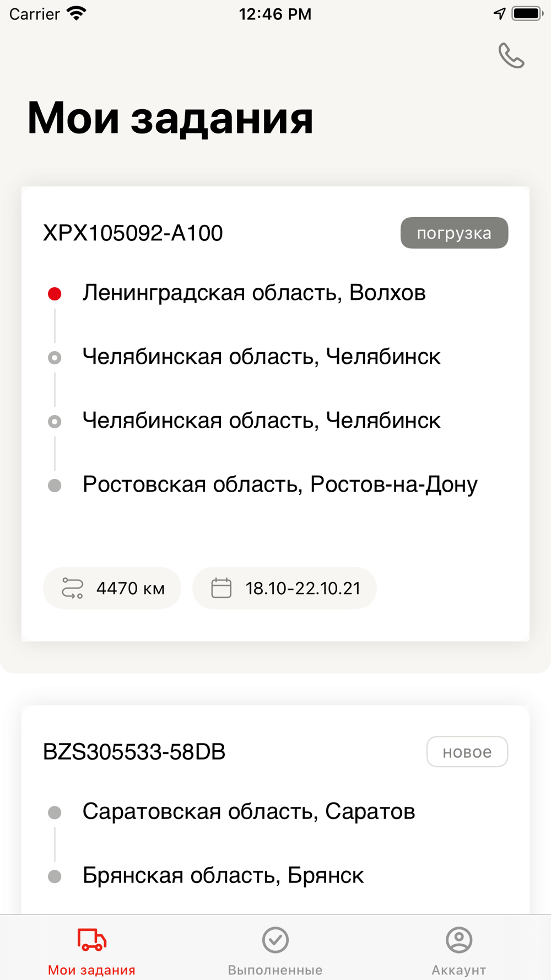Click the route distance icon
This screenshot has width=551, height=980.
click(72, 588)
